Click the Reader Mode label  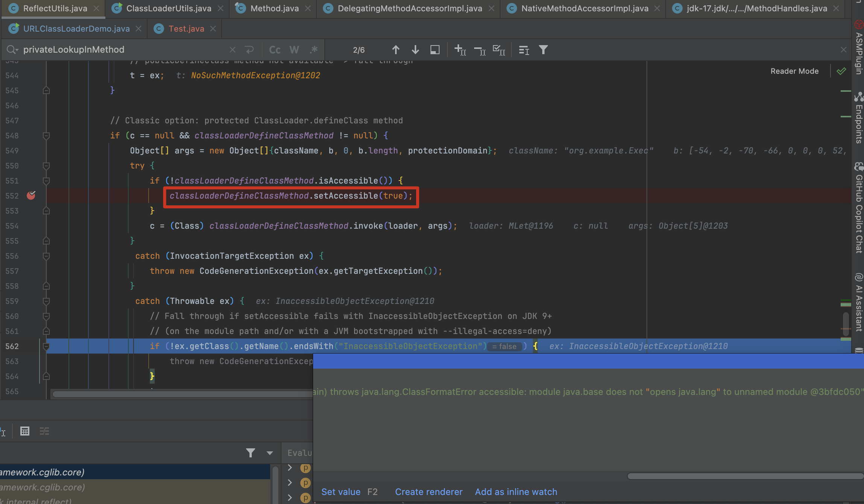coord(794,71)
